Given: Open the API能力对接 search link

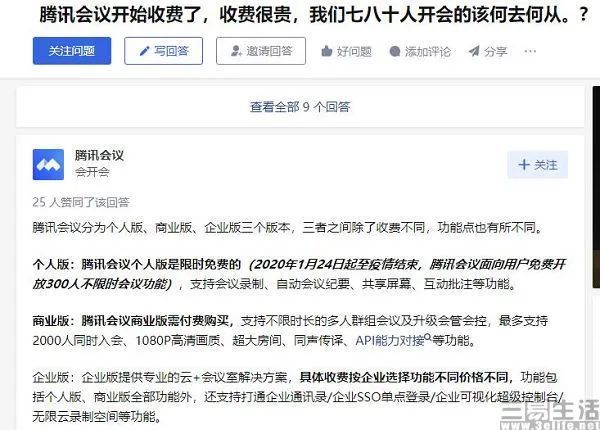Looking at the screenshot, I should click(390, 340).
